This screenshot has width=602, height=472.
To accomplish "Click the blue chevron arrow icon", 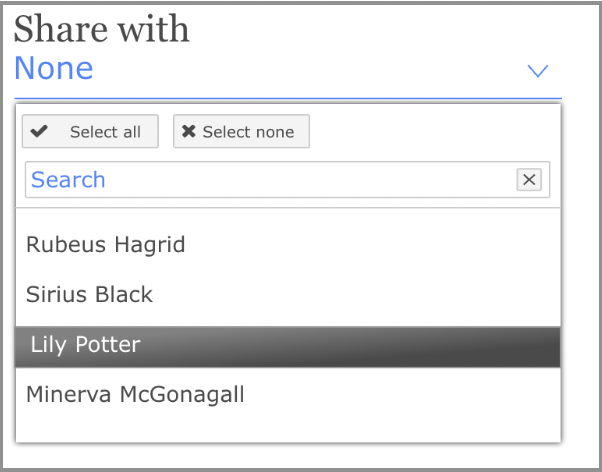I will pos(538,71).
